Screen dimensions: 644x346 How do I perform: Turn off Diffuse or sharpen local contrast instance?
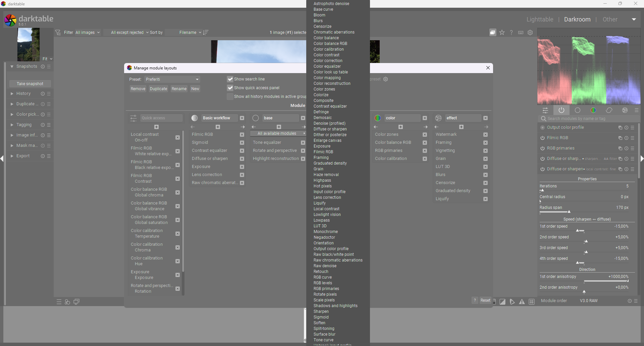pos(542,169)
